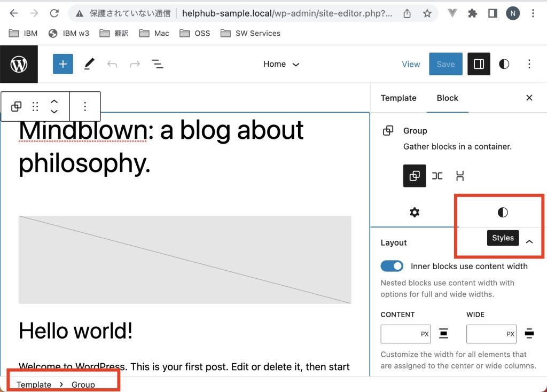
Task: Select the Stack variation icon
Action: [x=459, y=176]
